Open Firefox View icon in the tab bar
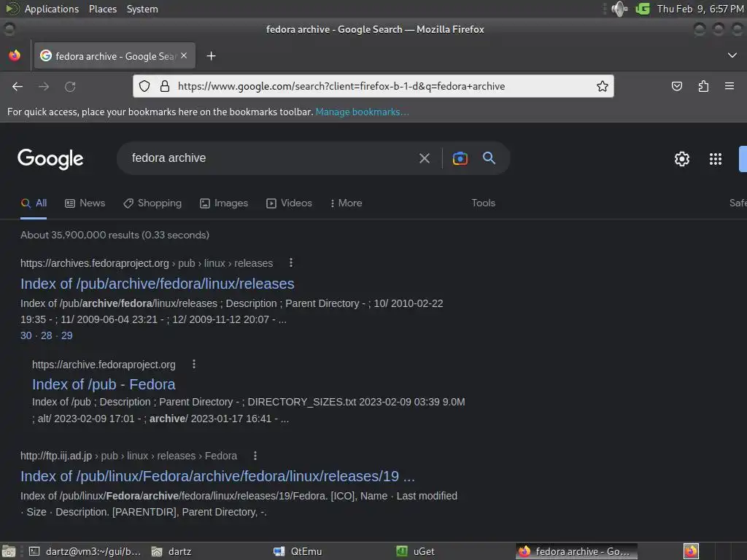This screenshot has width=747, height=560. click(15, 55)
